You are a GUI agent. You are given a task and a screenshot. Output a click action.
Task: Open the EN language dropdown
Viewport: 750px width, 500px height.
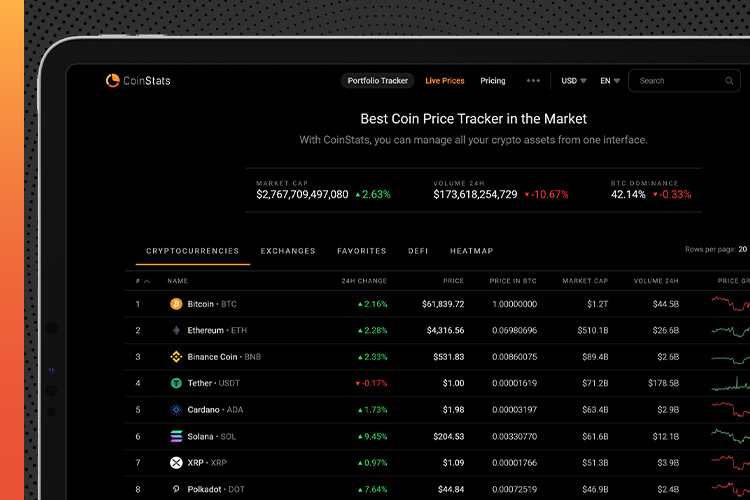coord(610,81)
